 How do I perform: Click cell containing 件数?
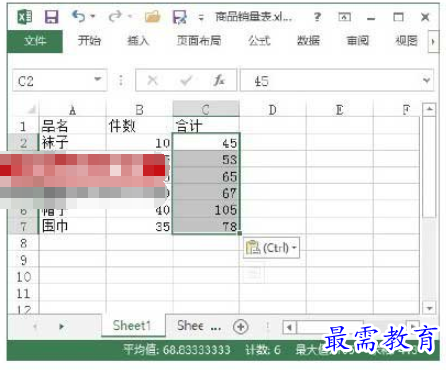coord(139,126)
